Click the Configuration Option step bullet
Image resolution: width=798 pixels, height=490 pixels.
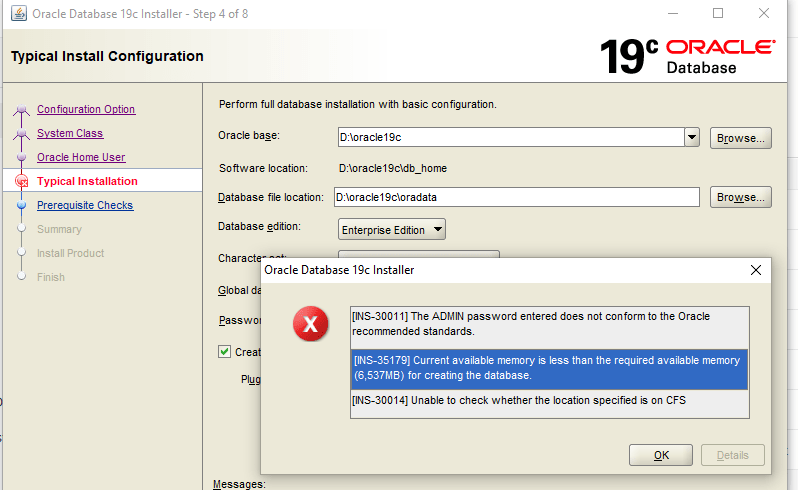(x=22, y=110)
